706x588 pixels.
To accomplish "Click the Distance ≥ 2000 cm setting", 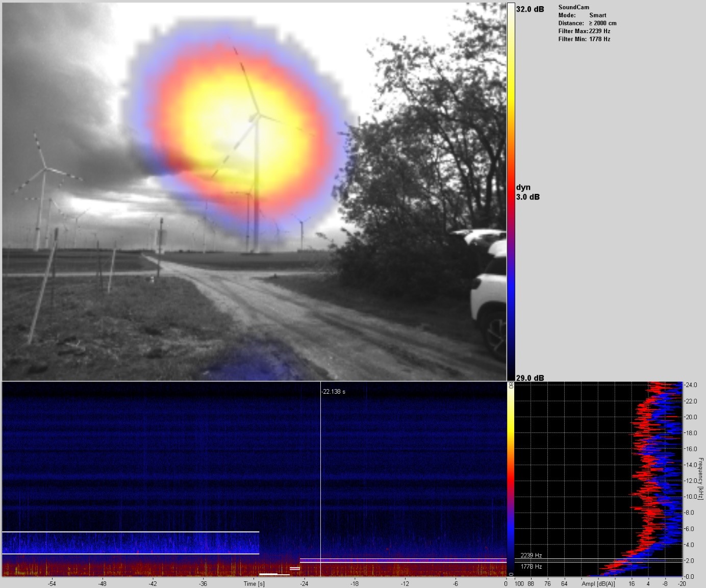I will click(587, 23).
